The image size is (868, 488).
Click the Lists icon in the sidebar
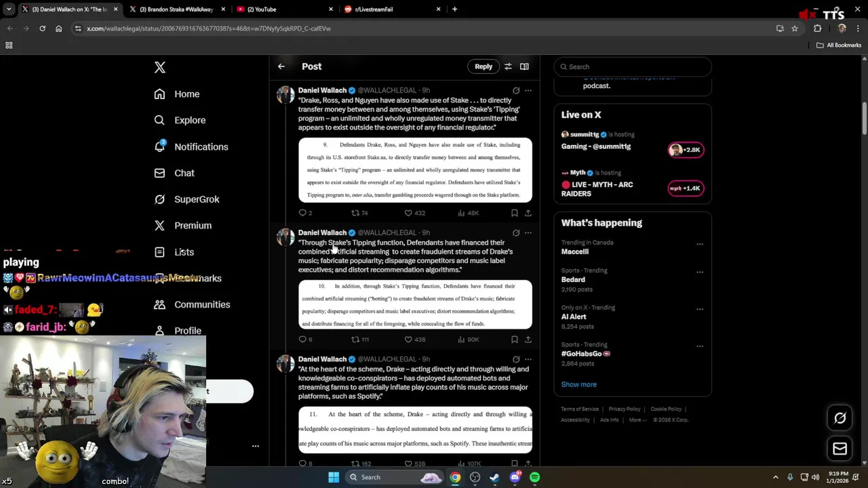[x=159, y=252]
